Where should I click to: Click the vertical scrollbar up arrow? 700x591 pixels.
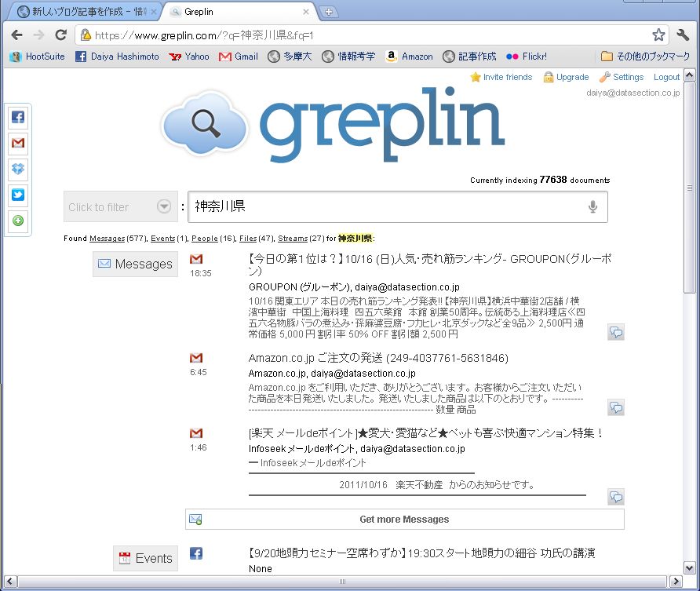[x=690, y=75]
